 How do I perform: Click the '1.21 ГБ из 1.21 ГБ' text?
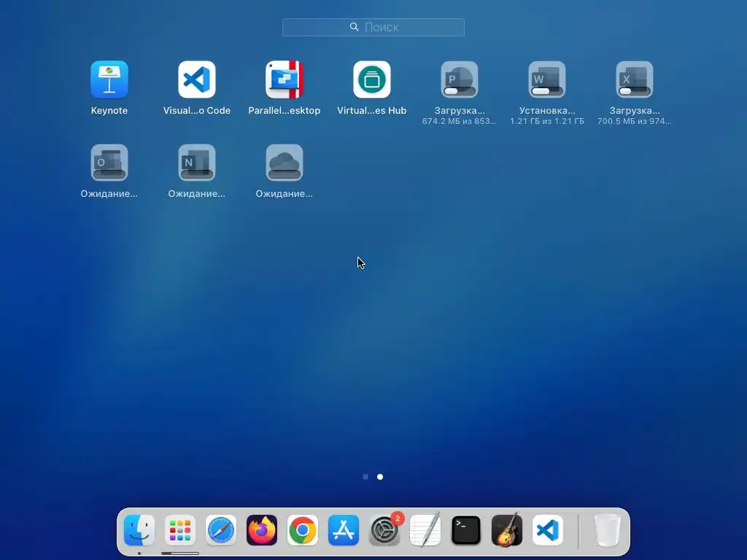tap(547, 122)
